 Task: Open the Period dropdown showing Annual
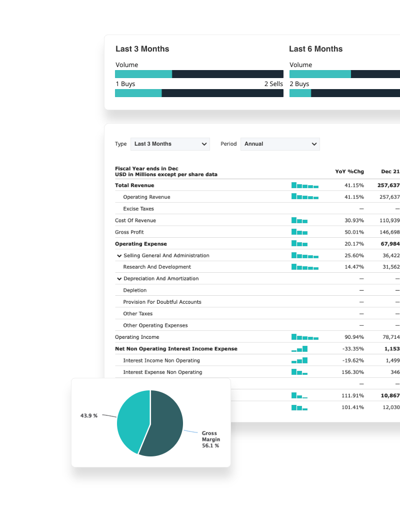pos(279,144)
